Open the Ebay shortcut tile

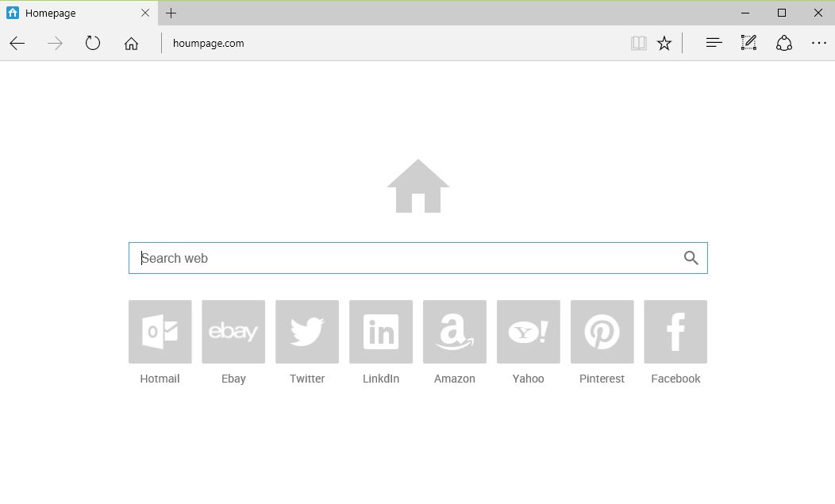233,332
